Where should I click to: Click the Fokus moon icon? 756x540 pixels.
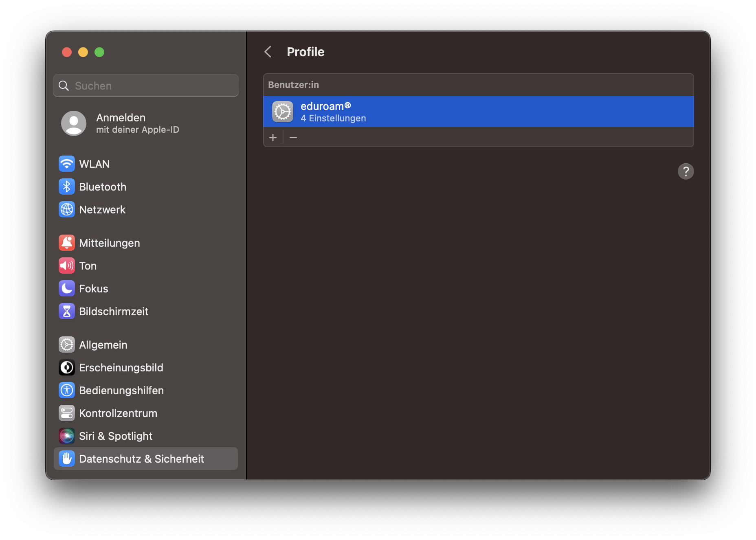[67, 289]
